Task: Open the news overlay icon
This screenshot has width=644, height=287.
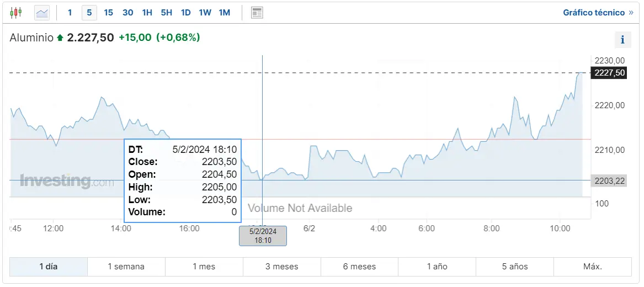Action: [x=257, y=12]
